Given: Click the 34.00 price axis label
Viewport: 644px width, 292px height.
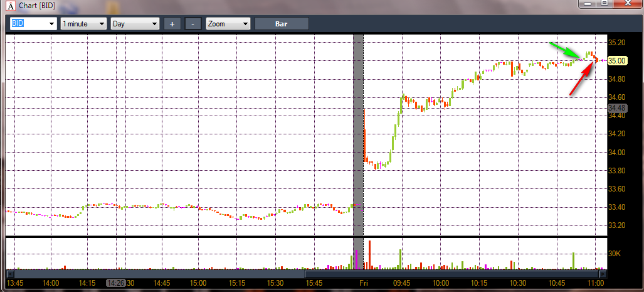Looking at the screenshot, I should coord(617,152).
